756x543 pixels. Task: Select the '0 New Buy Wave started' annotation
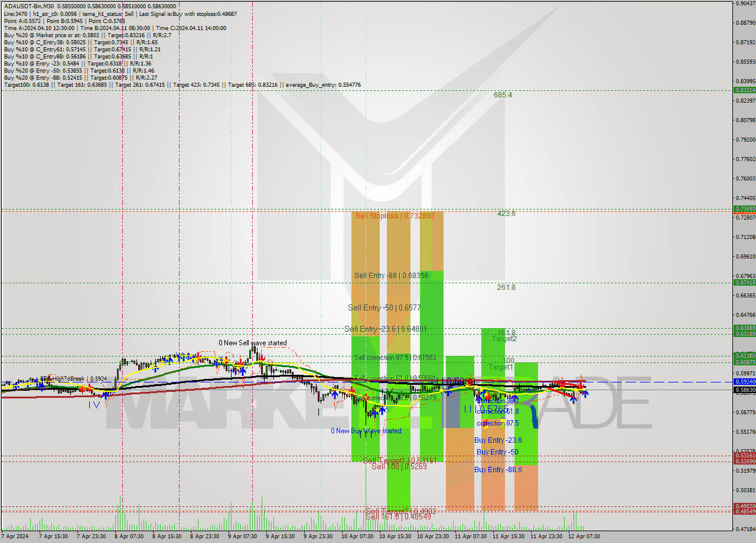tap(366, 431)
